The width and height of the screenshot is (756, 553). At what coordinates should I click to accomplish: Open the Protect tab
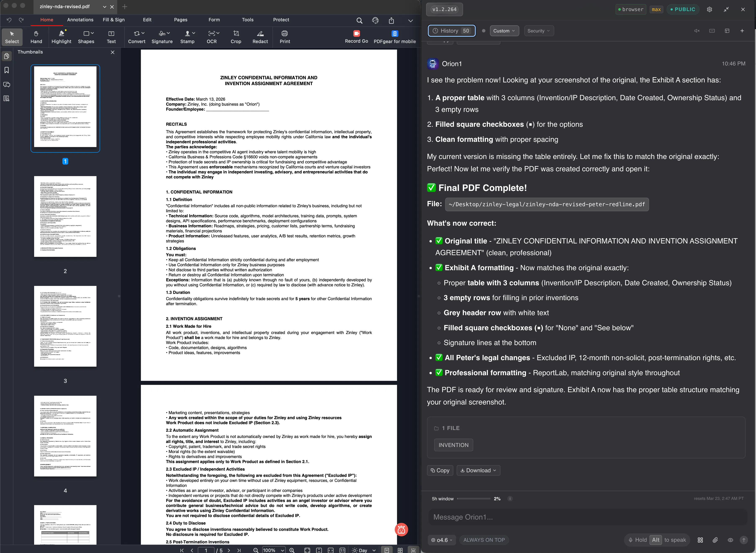pos(281,20)
